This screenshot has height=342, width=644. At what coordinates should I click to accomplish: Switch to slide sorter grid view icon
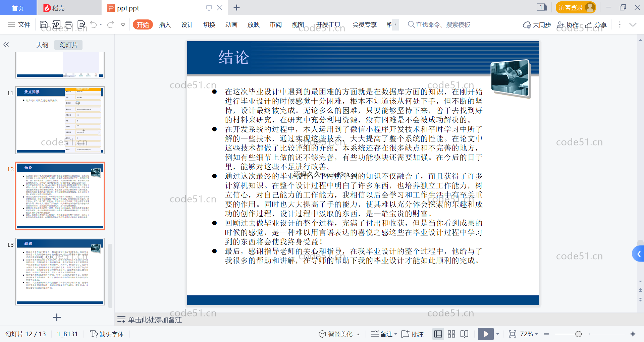point(451,334)
